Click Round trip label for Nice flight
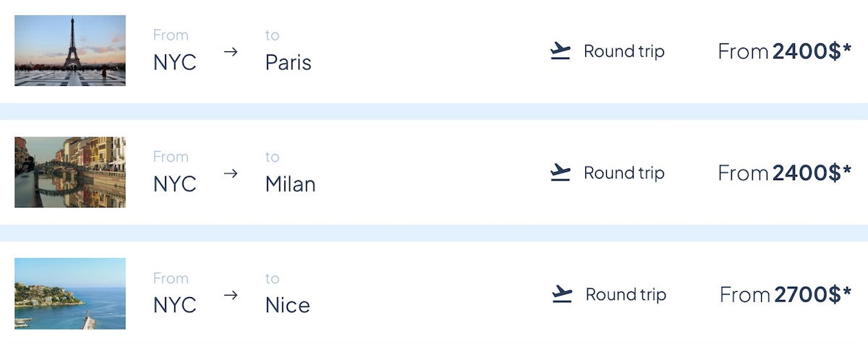This screenshot has width=868, height=344. point(626,294)
